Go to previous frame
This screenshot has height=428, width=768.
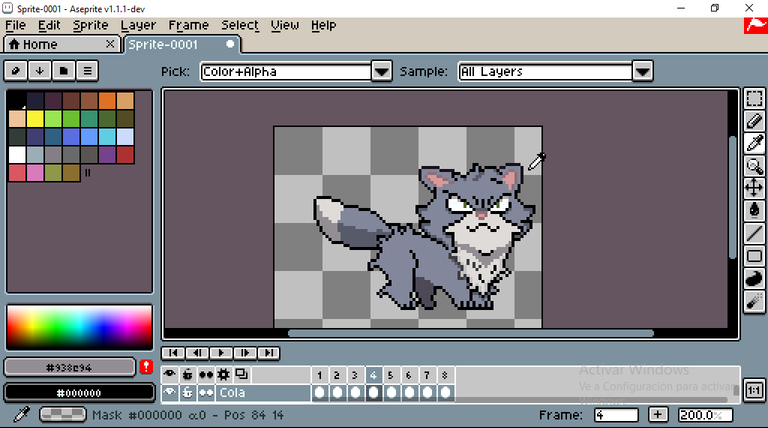(x=197, y=353)
